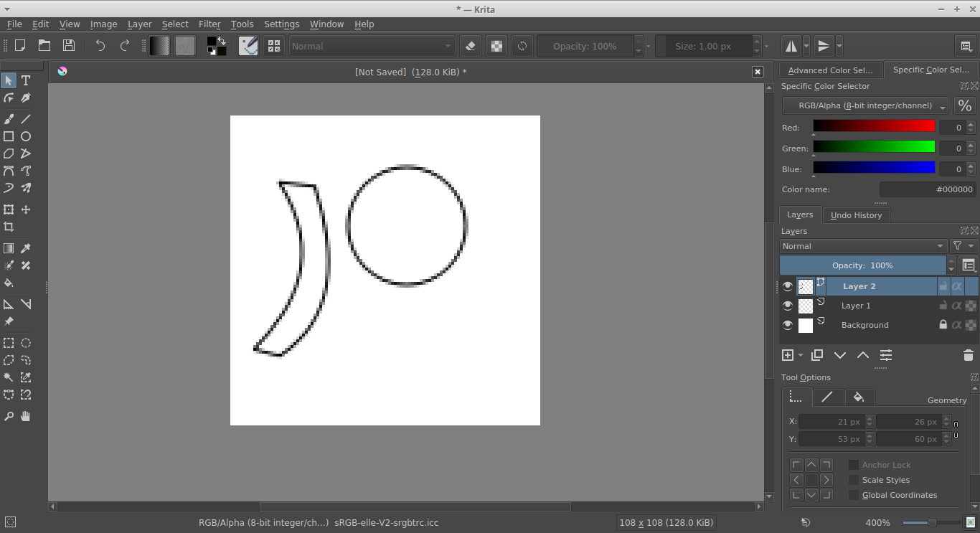Viewport: 980px width, 533px height.
Task: Duplicate the current layer icon
Action: [x=816, y=355]
